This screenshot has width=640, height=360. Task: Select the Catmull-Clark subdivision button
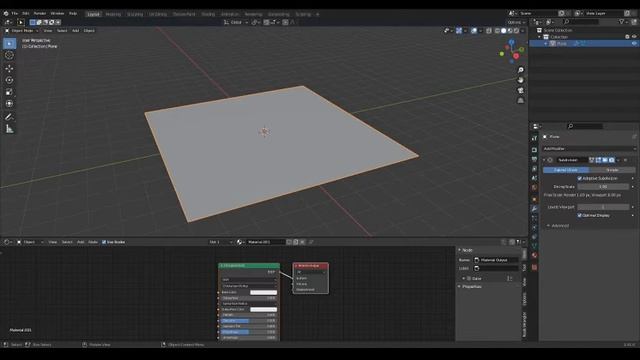(x=566, y=169)
